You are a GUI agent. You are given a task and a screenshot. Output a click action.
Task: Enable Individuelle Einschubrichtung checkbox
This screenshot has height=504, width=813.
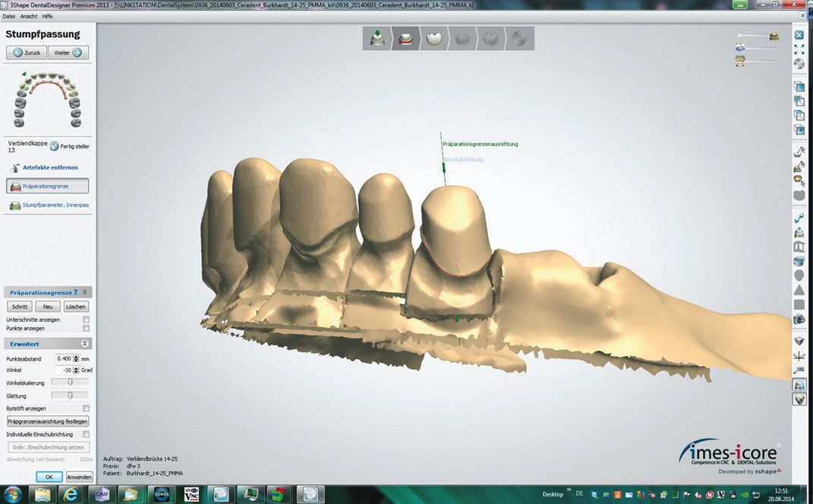pos(86,434)
